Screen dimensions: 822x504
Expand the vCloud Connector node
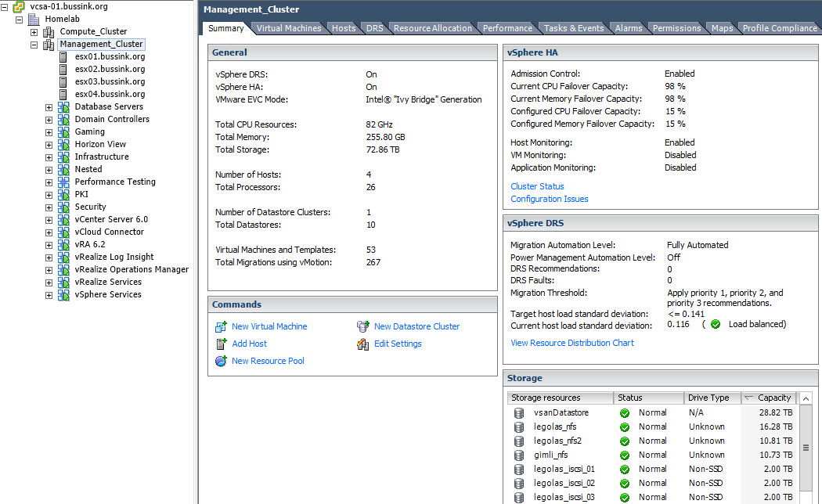(49, 232)
